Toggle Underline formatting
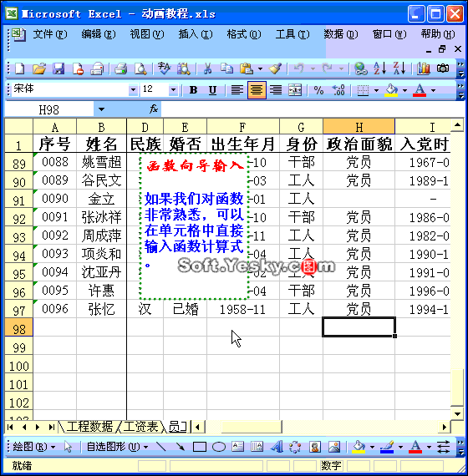Screen dimensions: 468x476 [x=212, y=90]
